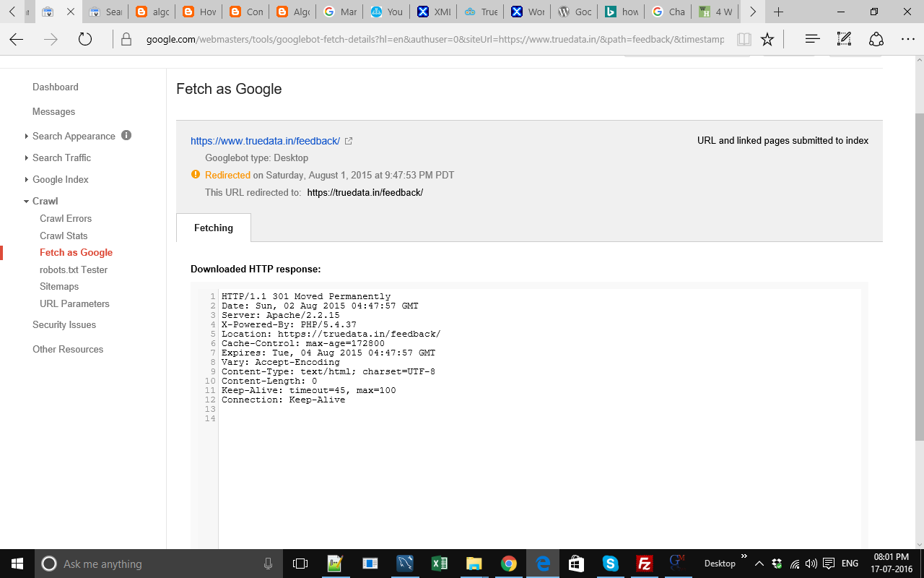Switch to the 'True' browser tab
This screenshot has width=924, height=578.
tap(481, 12)
